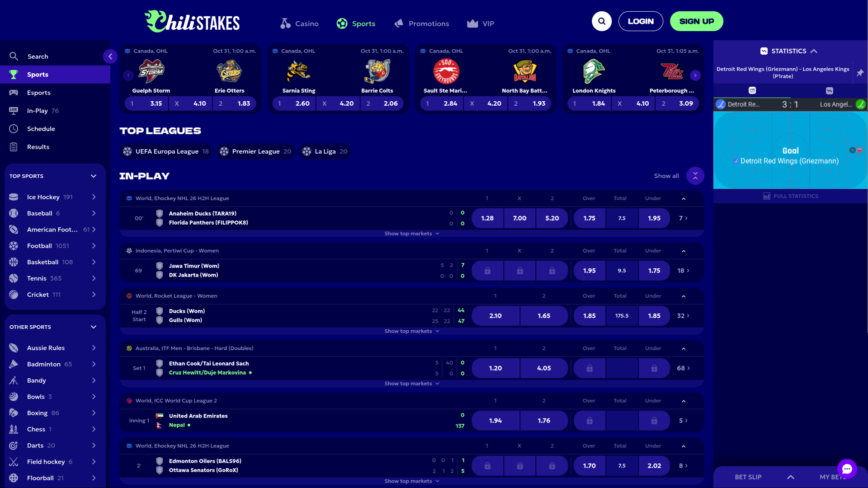
Task: Open the Casino page from top navigation
Action: pos(299,23)
